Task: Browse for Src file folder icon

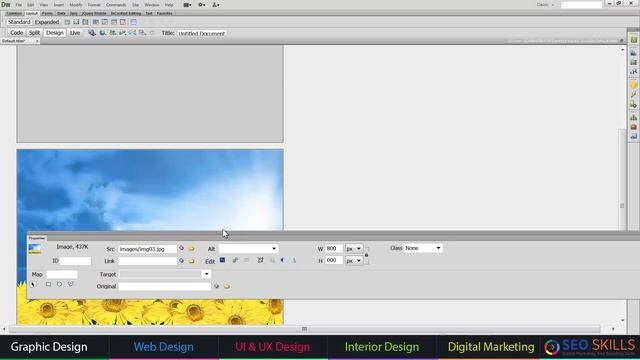Action: click(191, 249)
